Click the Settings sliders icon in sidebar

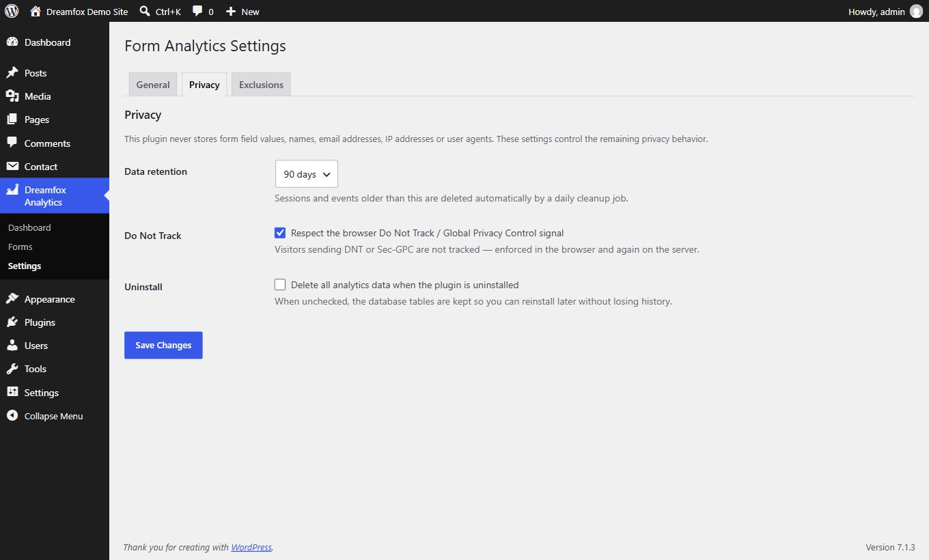tap(12, 393)
